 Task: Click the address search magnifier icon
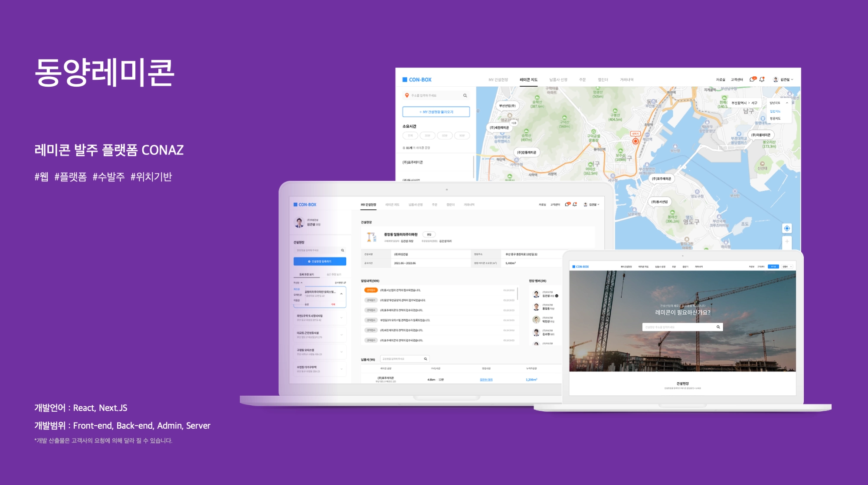pyautogui.click(x=465, y=95)
